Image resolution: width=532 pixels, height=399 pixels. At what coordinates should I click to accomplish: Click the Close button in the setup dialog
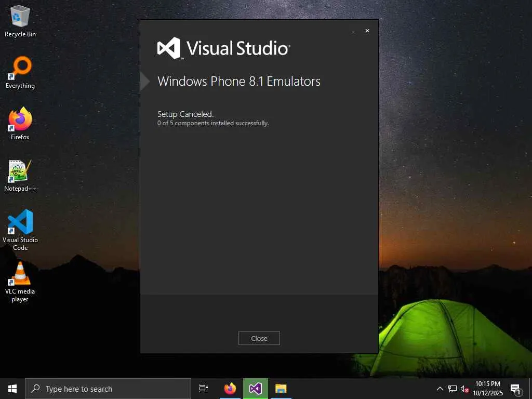(259, 338)
